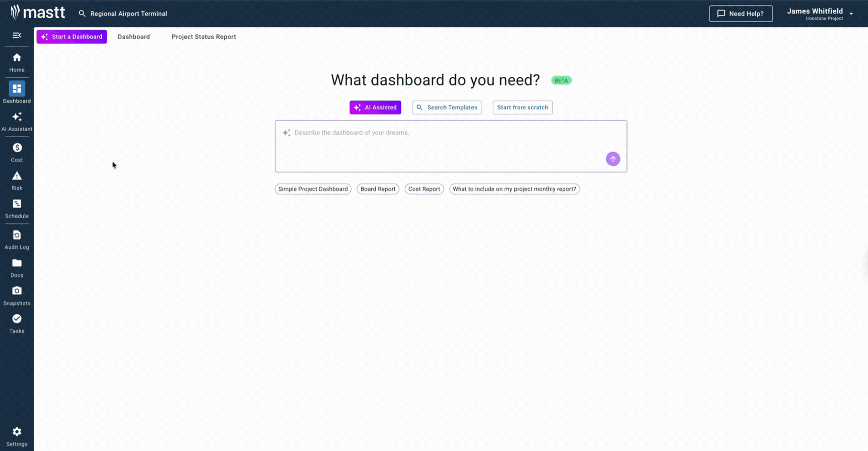The height and width of the screenshot is (451, 868).
Task: Open the Snapshots panel
Action: coord(16,295)
